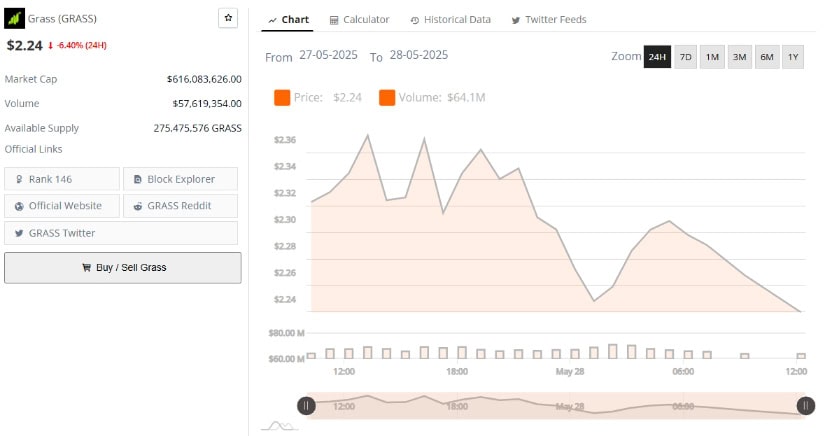
Task: Select the 24H zoom range
Action: (657, 57)
